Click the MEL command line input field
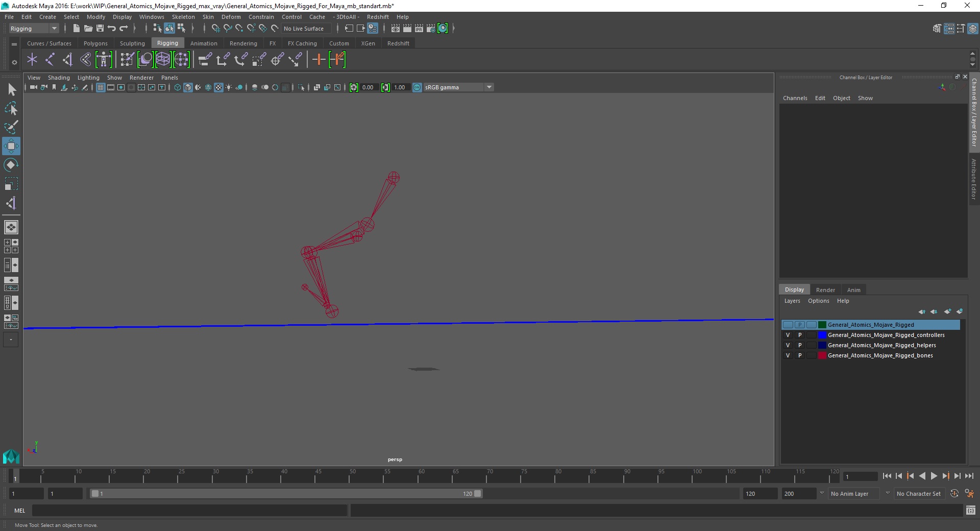980x531 pixels. [x=189, y=510]
